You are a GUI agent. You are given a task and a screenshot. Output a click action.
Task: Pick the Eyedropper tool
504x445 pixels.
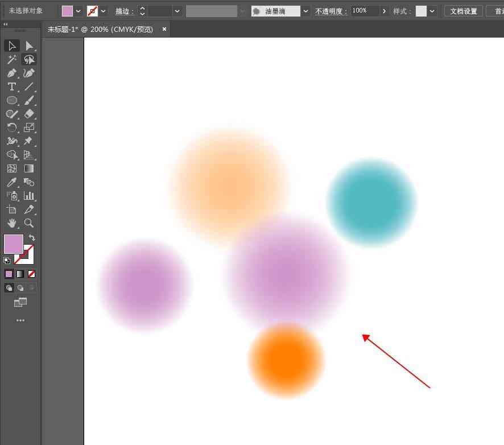[x=12, y=182]
